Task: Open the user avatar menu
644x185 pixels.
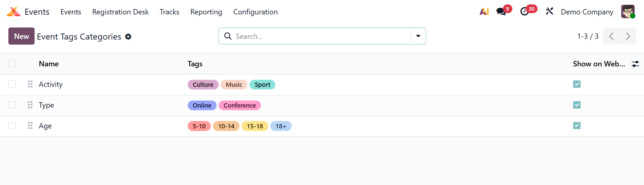Action: tap(628, 12)
